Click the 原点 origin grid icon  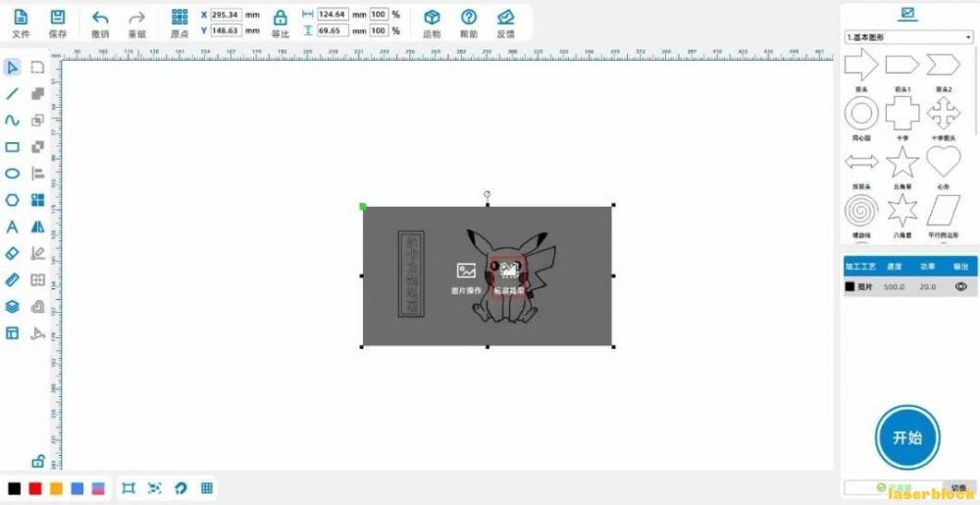coord(180,18)
